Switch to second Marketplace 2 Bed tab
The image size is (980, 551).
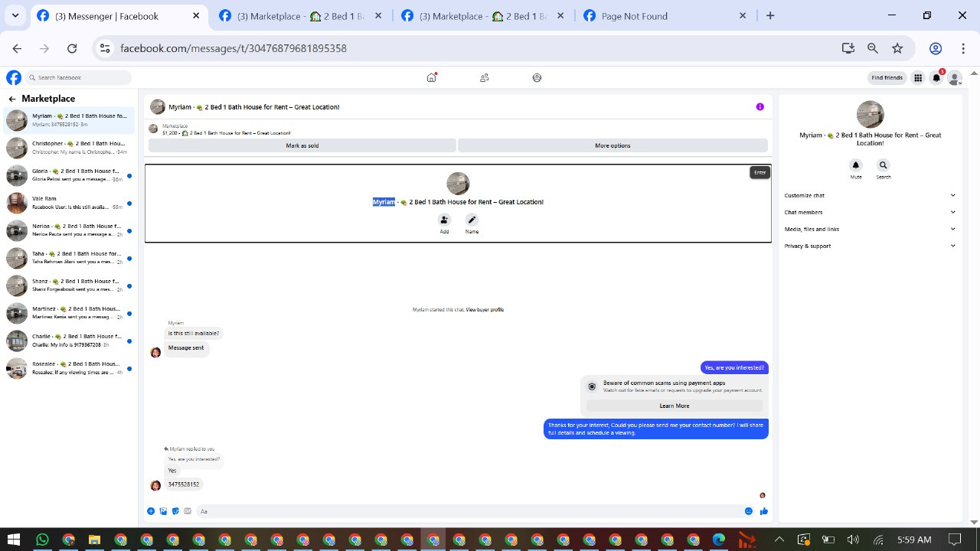click(x=301, y=15)
